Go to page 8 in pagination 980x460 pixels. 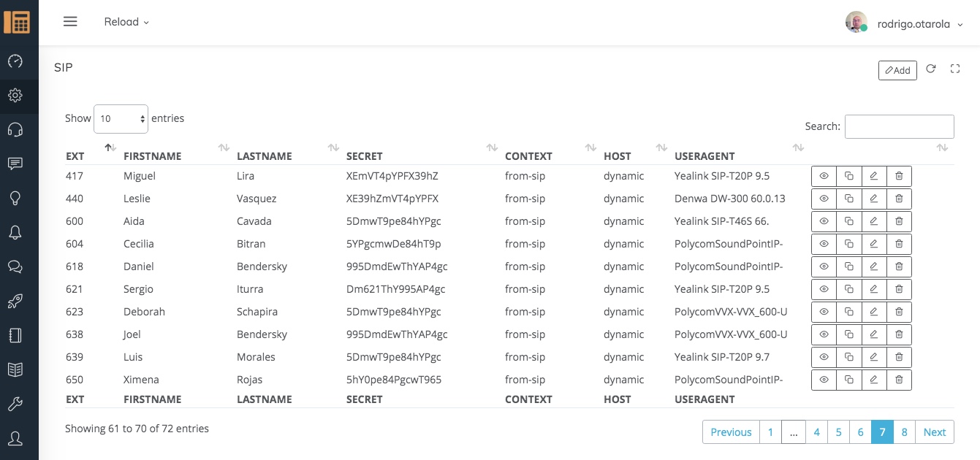pyautogui.click(x=904, y=432)
